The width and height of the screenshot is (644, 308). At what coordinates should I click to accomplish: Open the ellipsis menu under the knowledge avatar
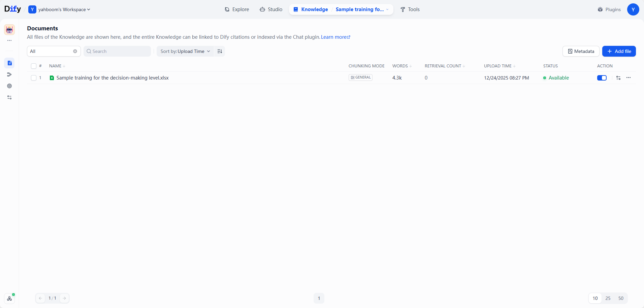pos(9,40)
